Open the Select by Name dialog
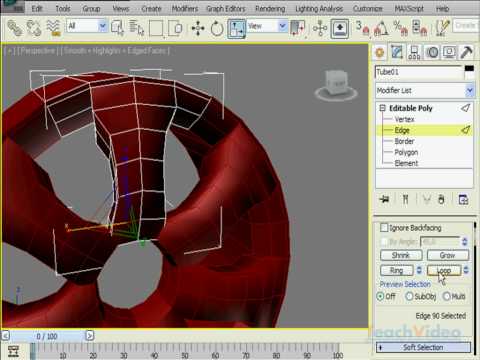This screenshot has height=360, width=480. click(x=136, y=28)
